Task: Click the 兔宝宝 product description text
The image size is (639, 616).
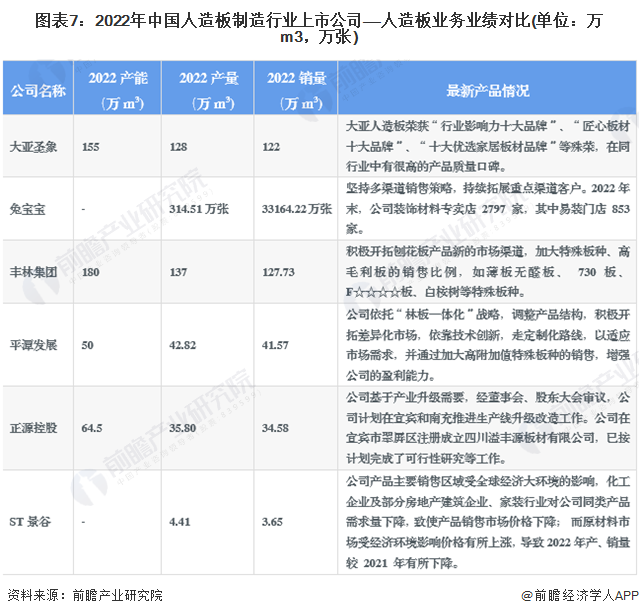Action: pyautogui.click(x=488, y=209)
